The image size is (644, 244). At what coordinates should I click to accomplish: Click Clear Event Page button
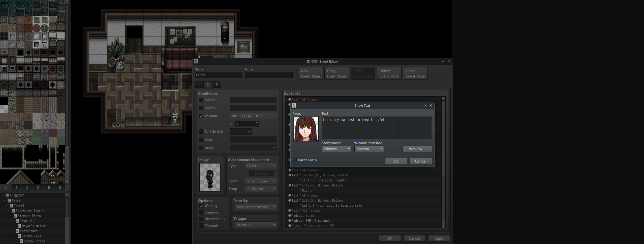[415, 73]
